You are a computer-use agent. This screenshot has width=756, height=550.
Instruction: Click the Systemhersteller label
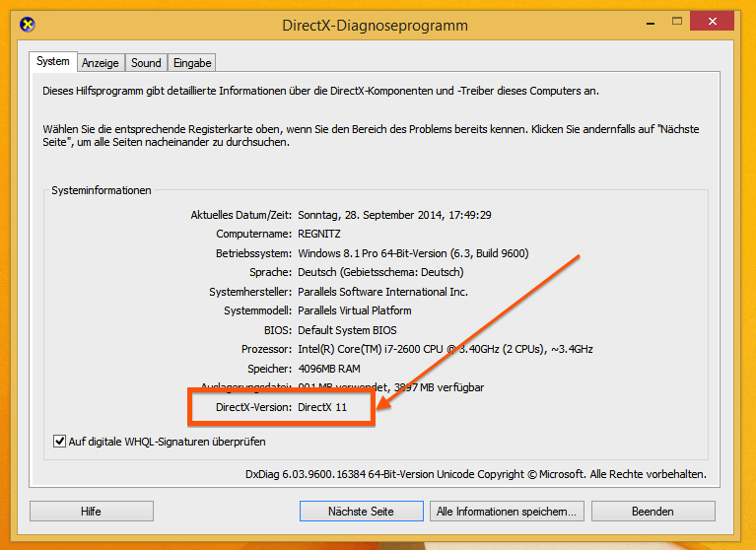coord(250,292)
